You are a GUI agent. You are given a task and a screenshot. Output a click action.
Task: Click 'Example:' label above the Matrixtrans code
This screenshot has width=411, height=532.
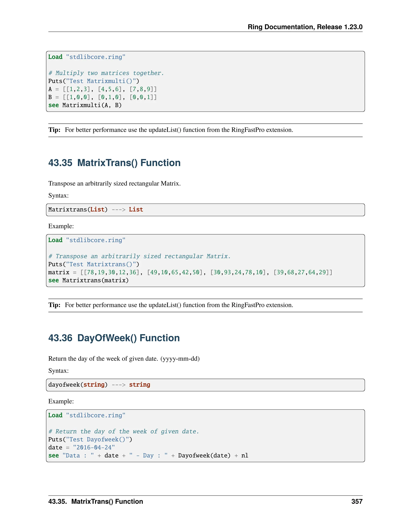tap(61, 226)
